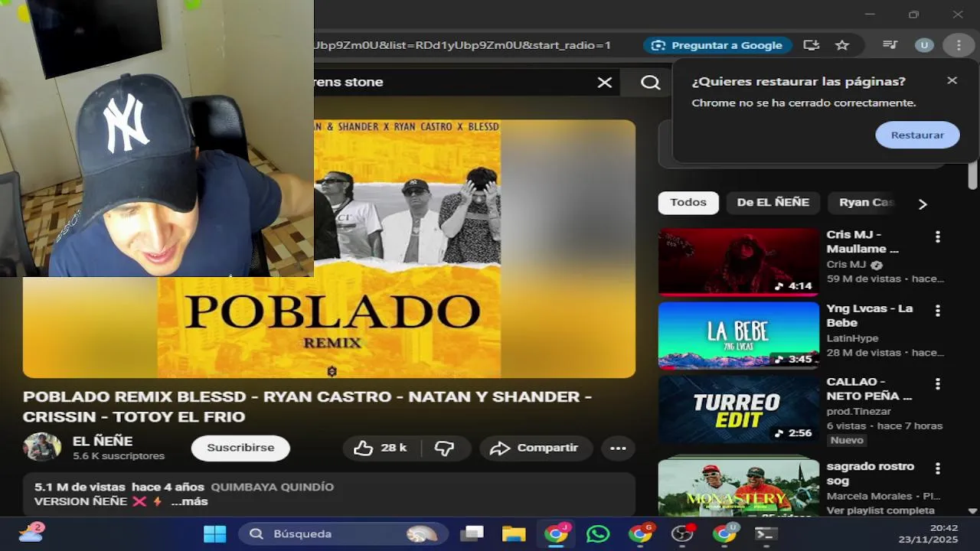
Task: Clear the YouTube search box with the X
Action: 605,83
